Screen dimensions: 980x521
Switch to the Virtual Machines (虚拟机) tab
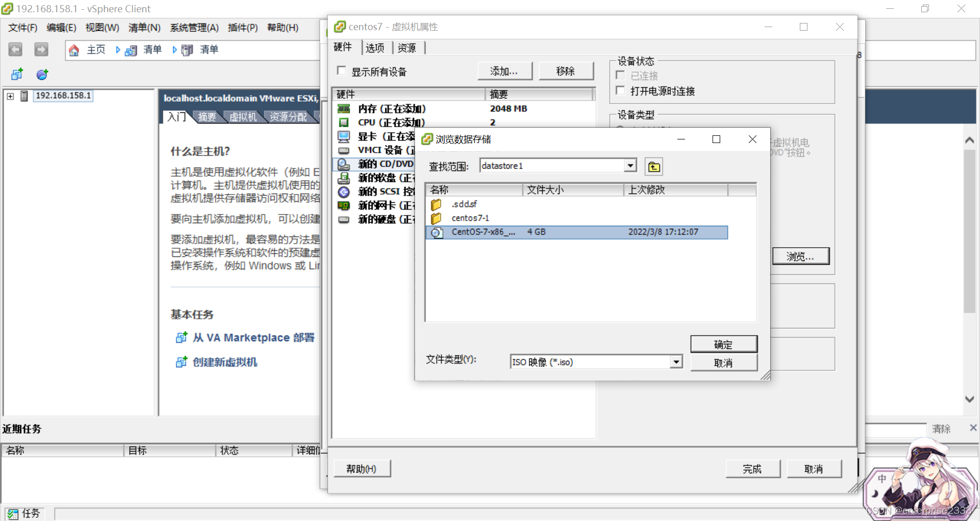tap(243, 117)
